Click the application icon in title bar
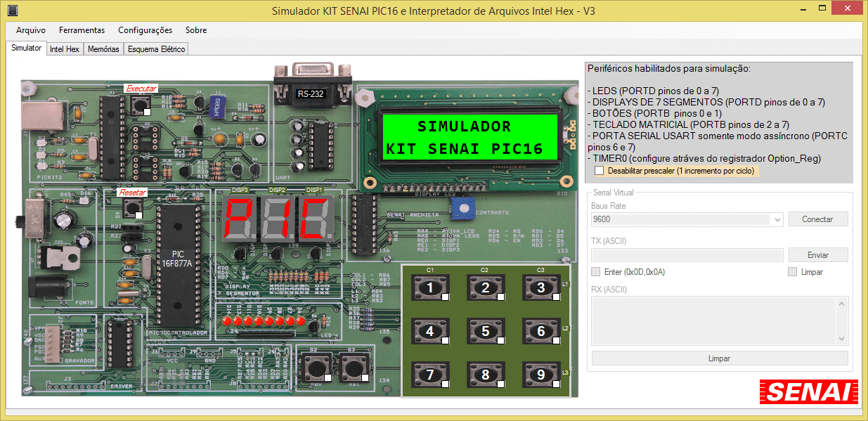Image resolution: width=868 pixels, height=421 pixels. [x=13, y=11]
